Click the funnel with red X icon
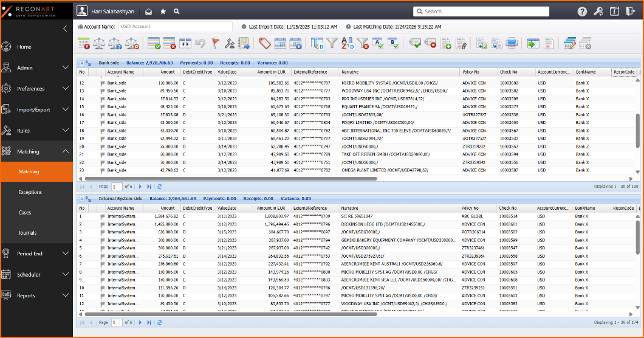The image size is (644, 338). [x=363, y=43]
